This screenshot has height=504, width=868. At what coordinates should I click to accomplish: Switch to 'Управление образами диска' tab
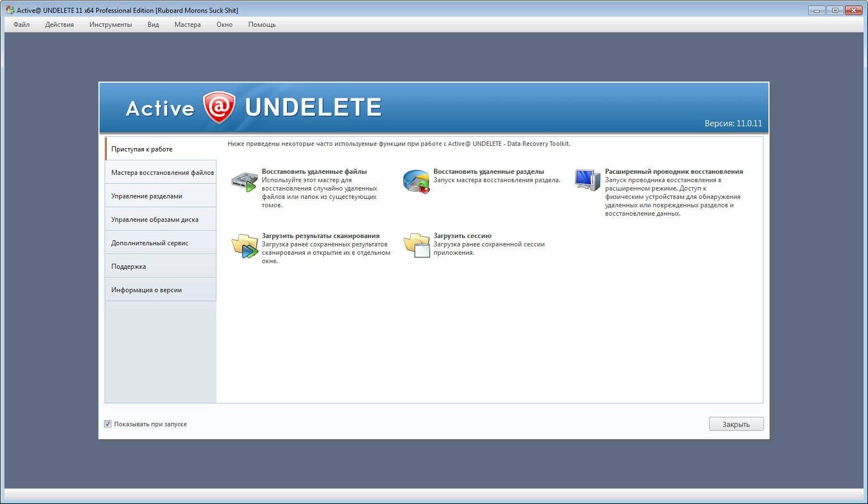click(161, 220)
